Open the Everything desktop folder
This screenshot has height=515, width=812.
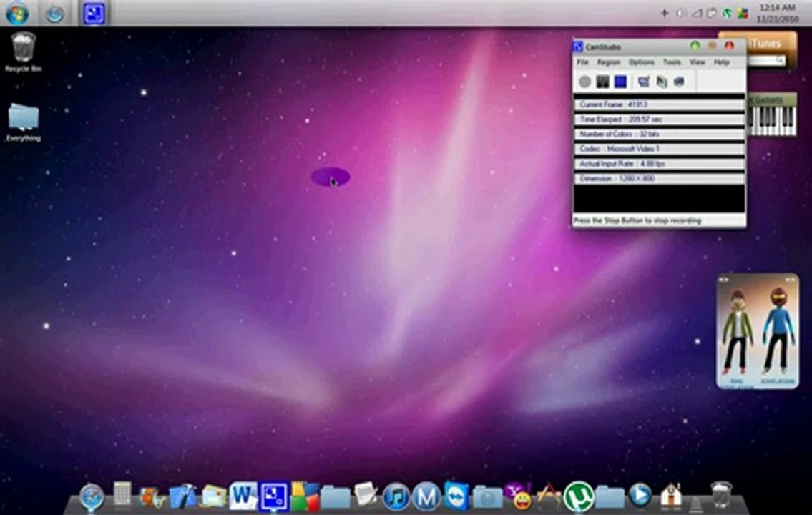click(x=24, y=122)
